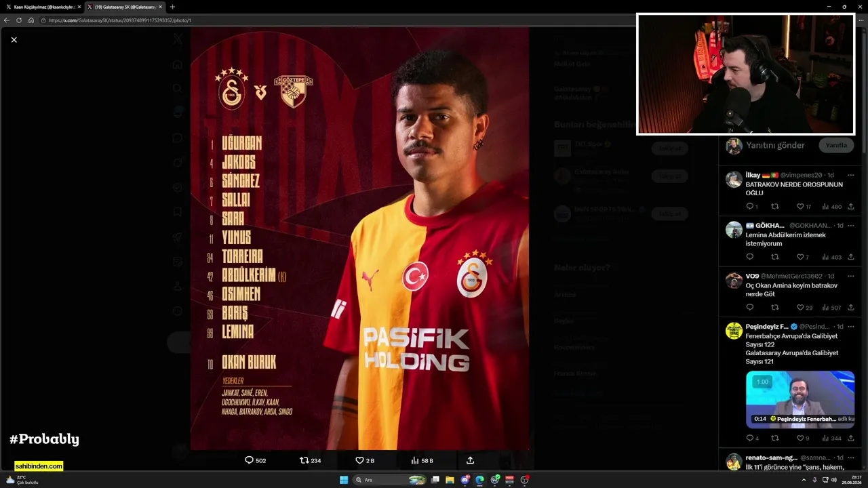Close the Galatasaray SK tab

[x=160, y=7]
